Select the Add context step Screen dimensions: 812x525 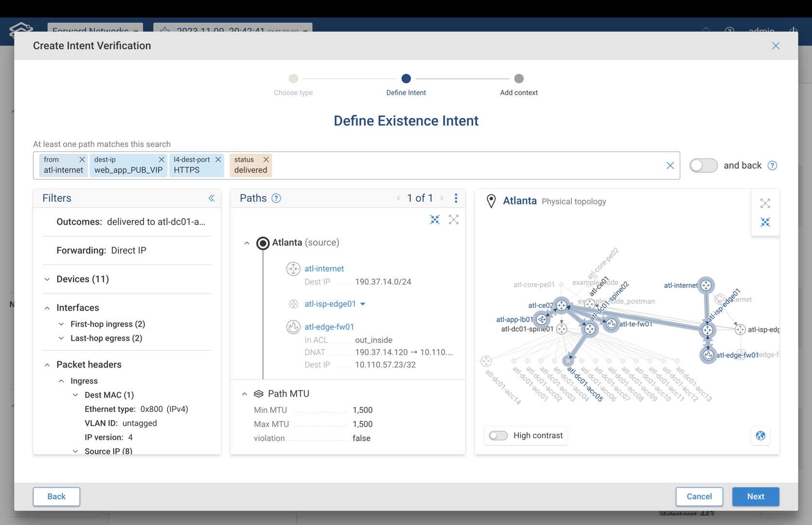tap(519, 79)
